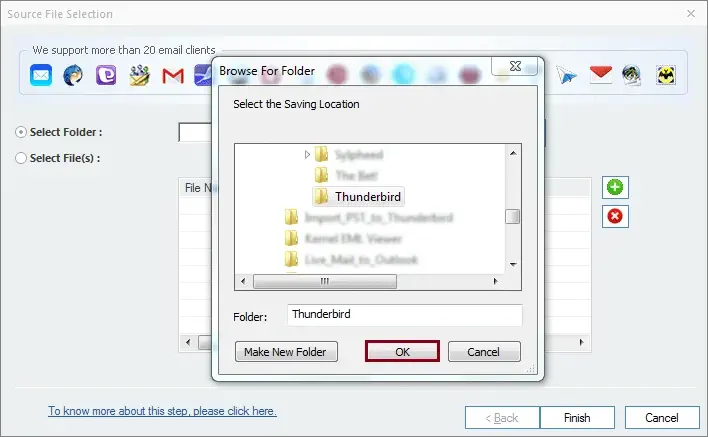Select the Live_Mail_to_Outlook folder
This screenshot has width=708, height=437.
point(351,259)
